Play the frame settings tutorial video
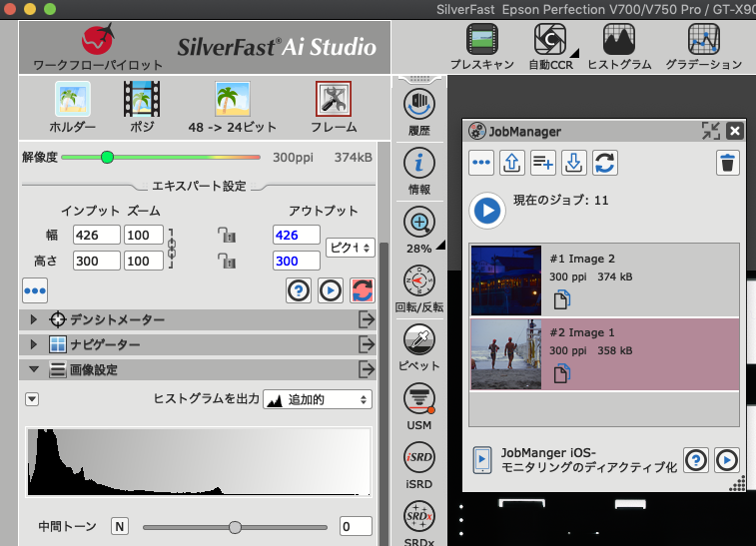Viewport: 756px width, 546px height. coord(331,290)
